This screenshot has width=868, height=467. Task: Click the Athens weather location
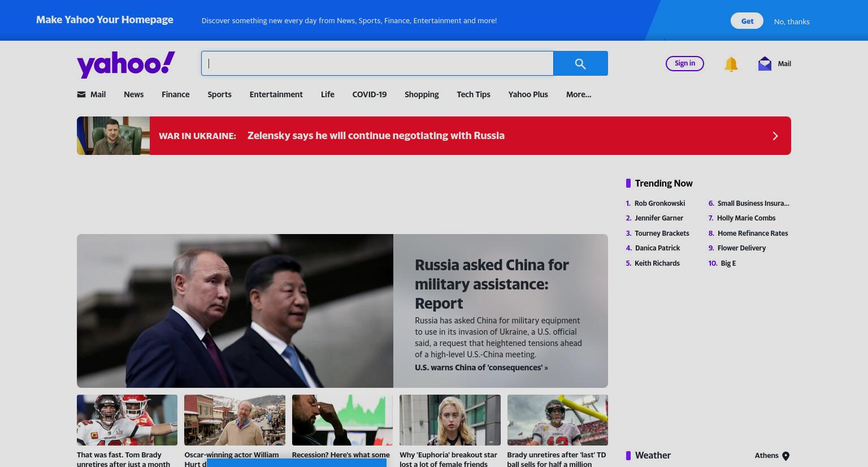point(766,455)
